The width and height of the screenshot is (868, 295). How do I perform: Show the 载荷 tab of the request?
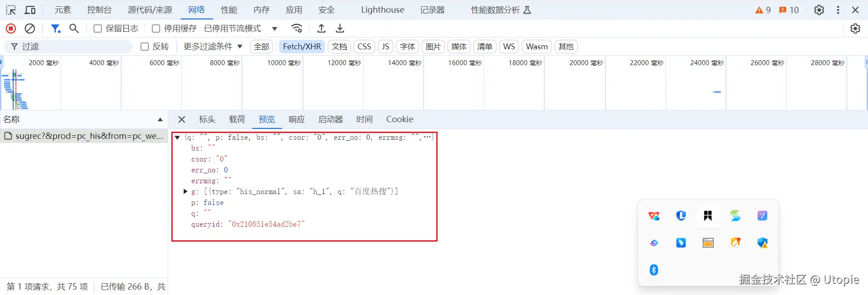click(237, 119)
